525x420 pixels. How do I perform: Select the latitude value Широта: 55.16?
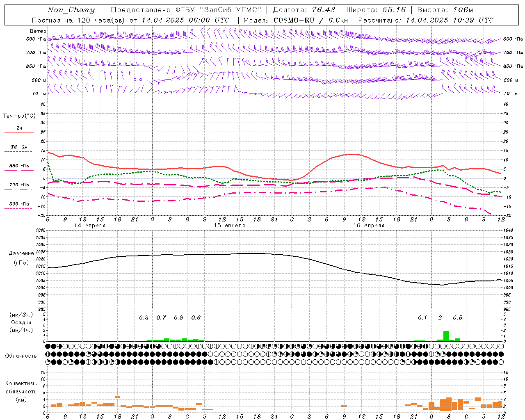[x=376, y=10]
